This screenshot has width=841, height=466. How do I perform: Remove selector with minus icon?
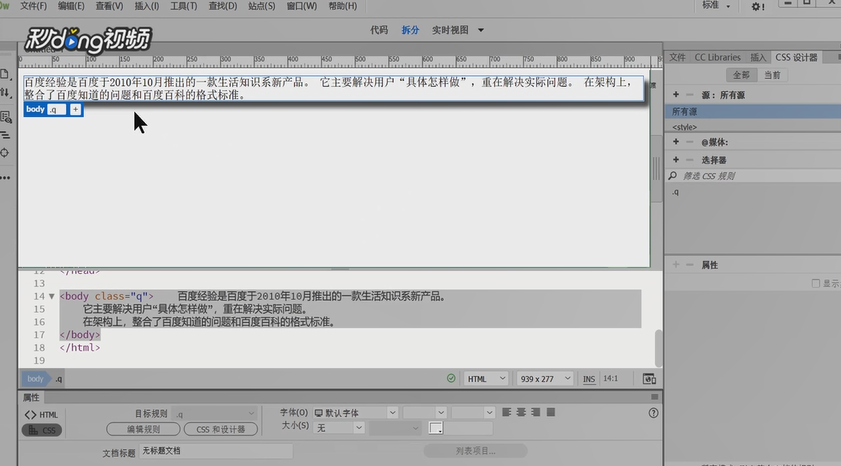click(690, 159)
